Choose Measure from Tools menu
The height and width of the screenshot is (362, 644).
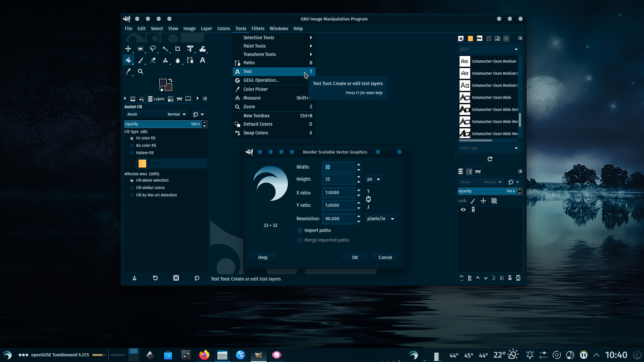274,98
